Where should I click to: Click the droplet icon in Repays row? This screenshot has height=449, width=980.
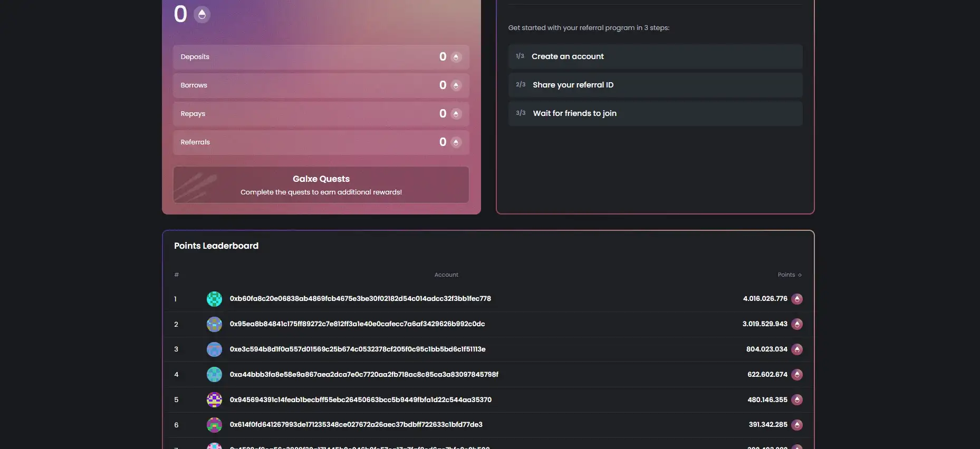pyautogui.click(x=456, y=114)
